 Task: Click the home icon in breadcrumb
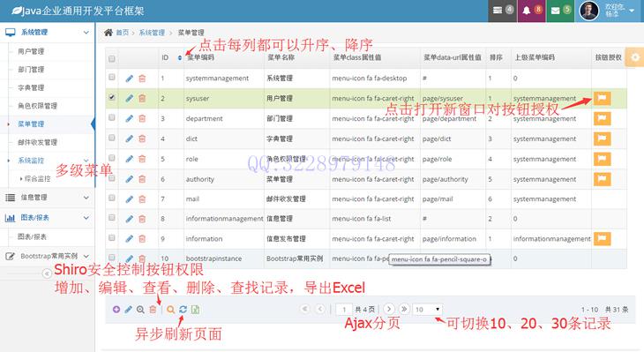click(108, 33)
